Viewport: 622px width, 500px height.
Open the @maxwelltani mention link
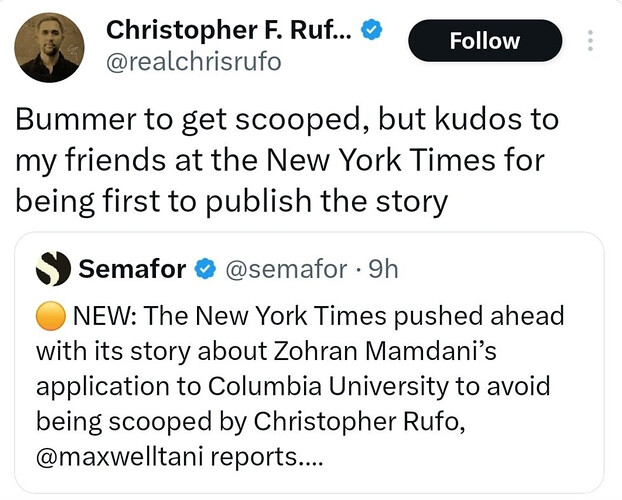pos(119,456)
